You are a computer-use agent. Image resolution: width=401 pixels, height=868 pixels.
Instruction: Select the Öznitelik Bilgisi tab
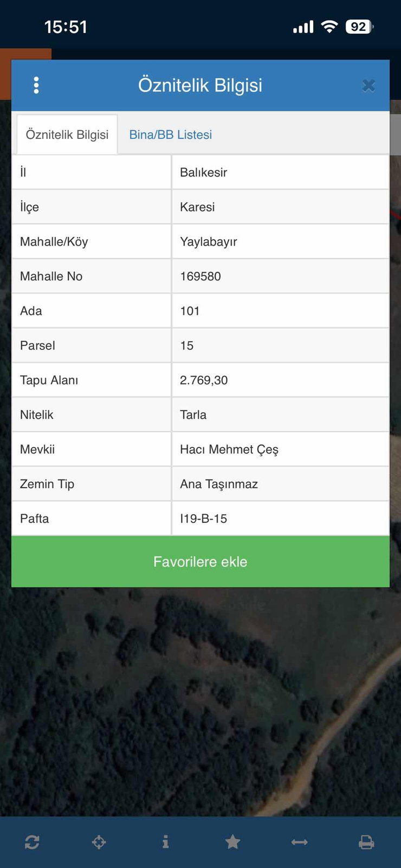click(67, 135)
